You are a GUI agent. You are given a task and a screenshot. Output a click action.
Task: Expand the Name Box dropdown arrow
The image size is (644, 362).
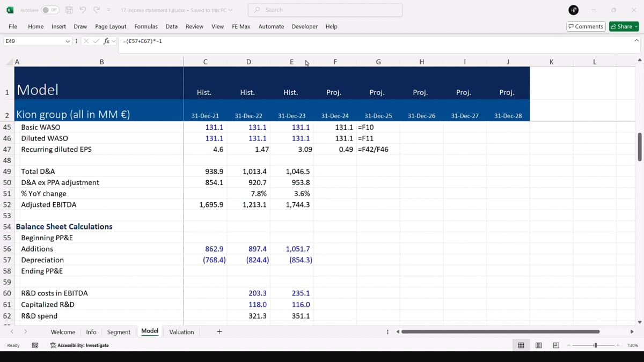click(68, 41)
